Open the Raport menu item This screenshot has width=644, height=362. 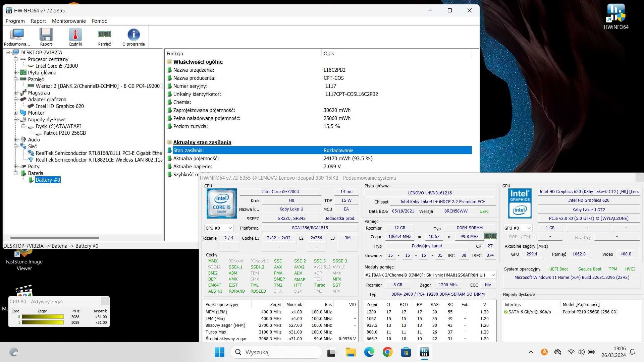click(38, 21)
